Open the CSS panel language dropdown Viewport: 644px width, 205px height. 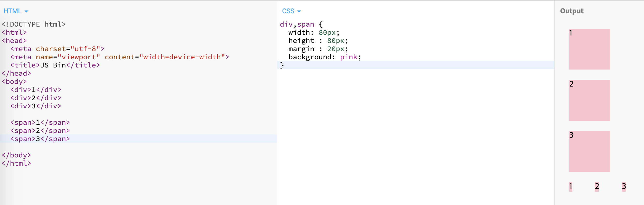click(x=292, y=11)
